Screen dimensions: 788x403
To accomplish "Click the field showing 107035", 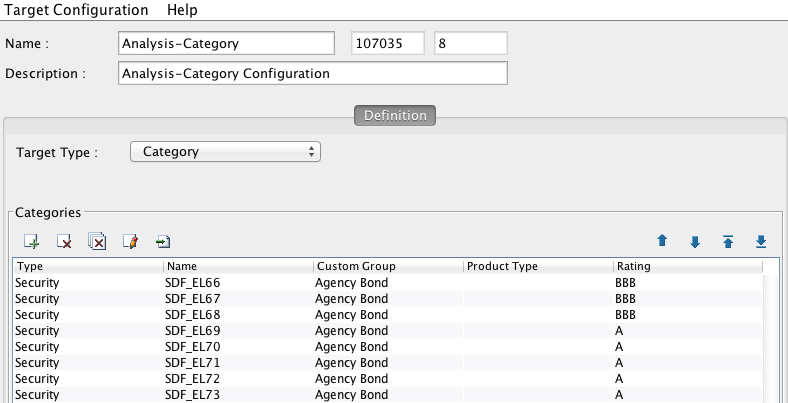I will pos(388,43).
